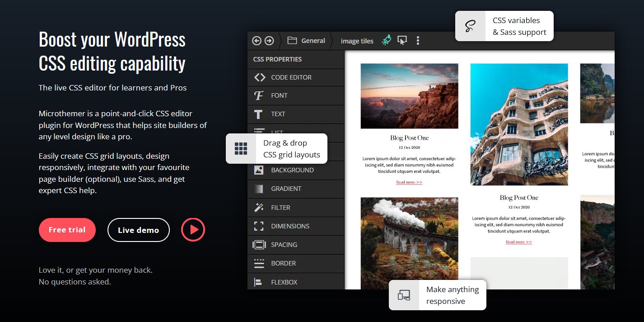The height and width of the screenshot is (322, 644).
Task: Click the highlighter clear-styles icon
Action: pyautogui.click(x=386, y=40)
